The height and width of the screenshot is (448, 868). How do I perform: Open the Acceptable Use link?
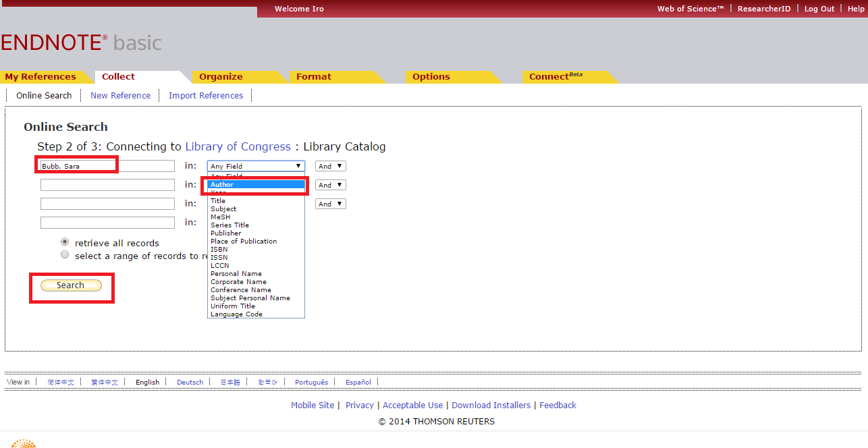(413, 405)
